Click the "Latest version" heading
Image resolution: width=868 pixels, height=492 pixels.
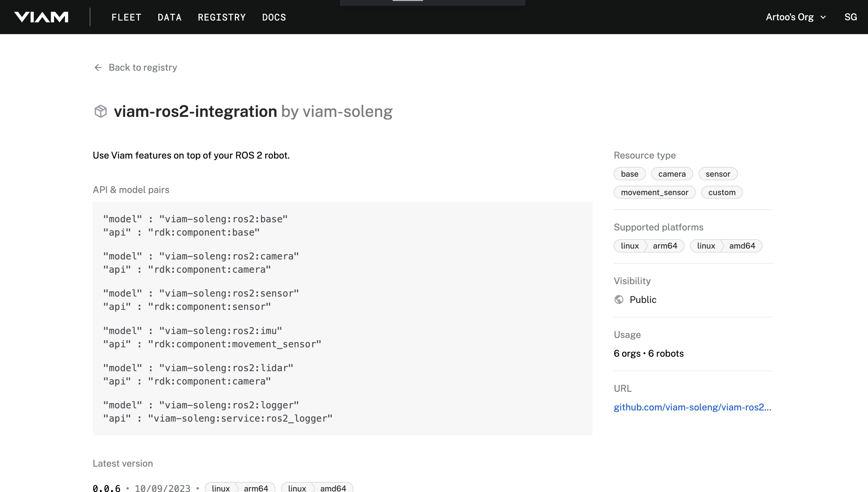[x=123, y=463]
